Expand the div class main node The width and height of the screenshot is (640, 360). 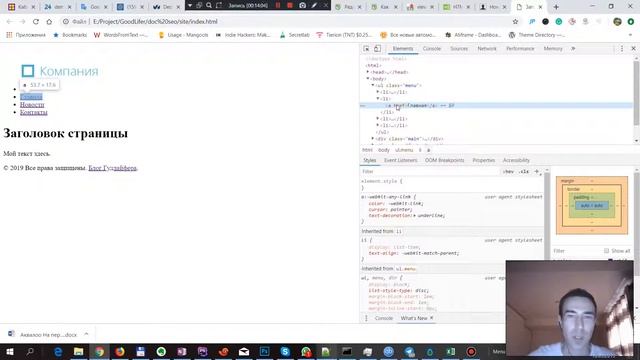(x=373, y=139)
